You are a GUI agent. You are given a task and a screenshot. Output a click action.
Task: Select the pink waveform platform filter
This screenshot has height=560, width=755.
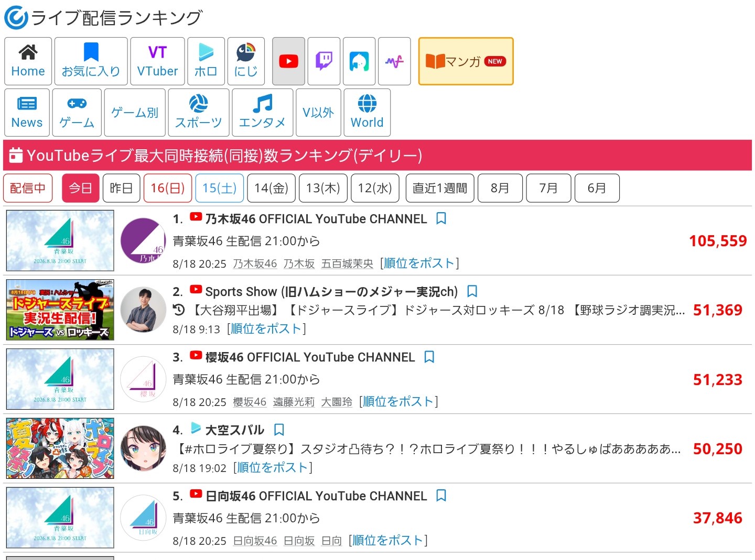pos(394,61)
